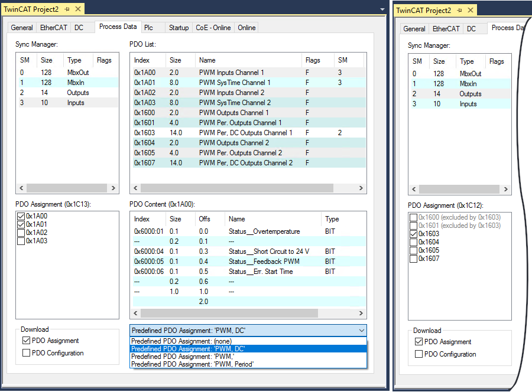Check the 0x1607 checkbox in right window
532x392 pixels.
point(414,259)
